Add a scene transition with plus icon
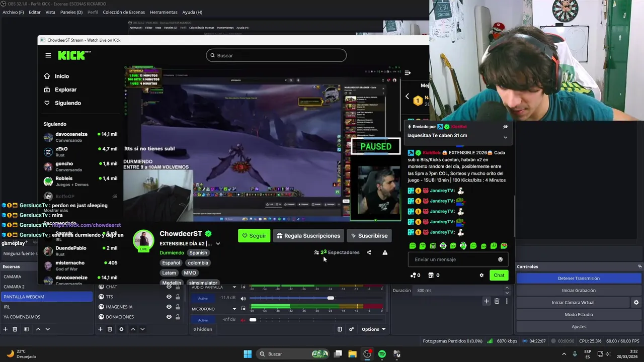This screenshot has width=644, height=362. (x=487, y=301)
